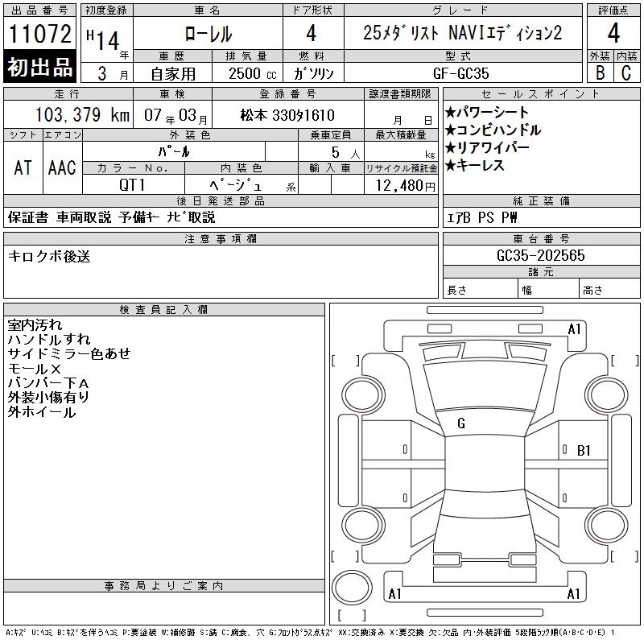Viewport: 644px width, 644px height.
Task: Click the 後日発送部品 section header
Action: 221,200
